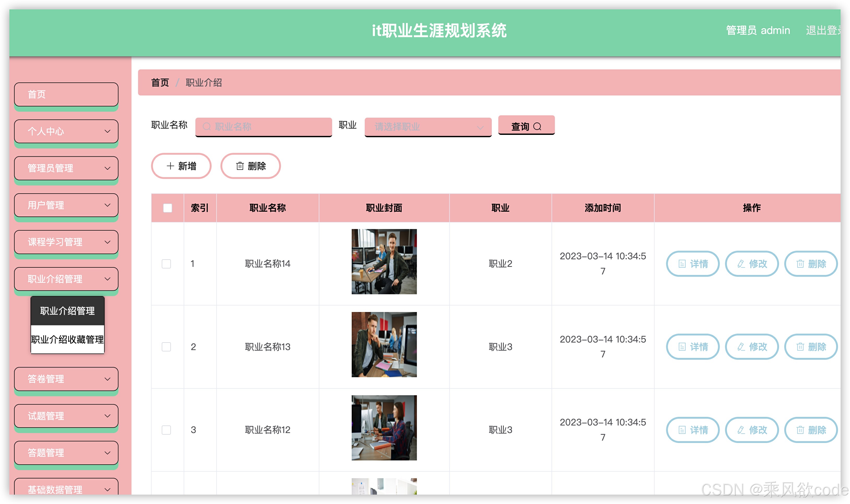
Task: Click the 删除 trash icon in row 3
Action: click(800, 430)
